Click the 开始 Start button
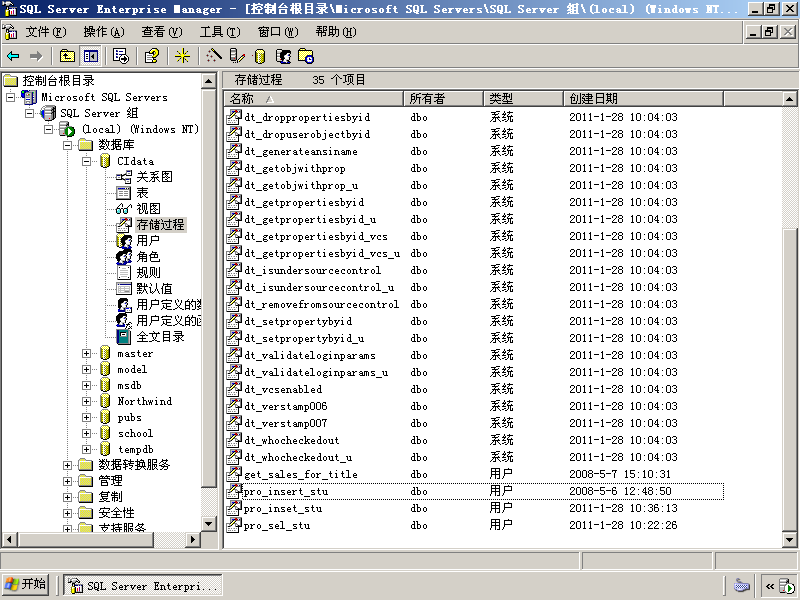The height and width of the screenshot is (600, 800). [x=26, y=585]
